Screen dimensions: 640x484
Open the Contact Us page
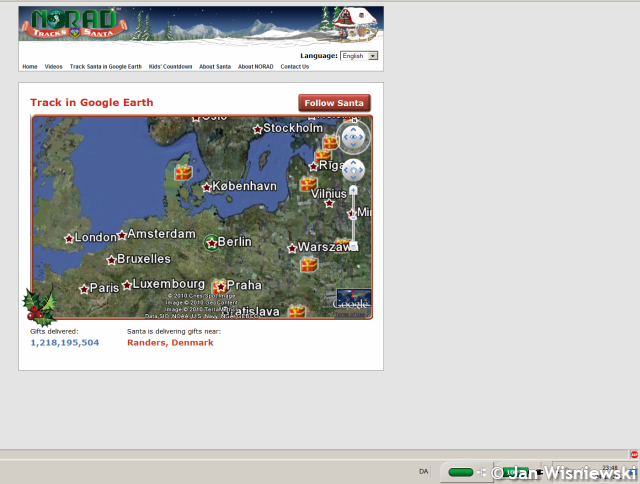295,67
